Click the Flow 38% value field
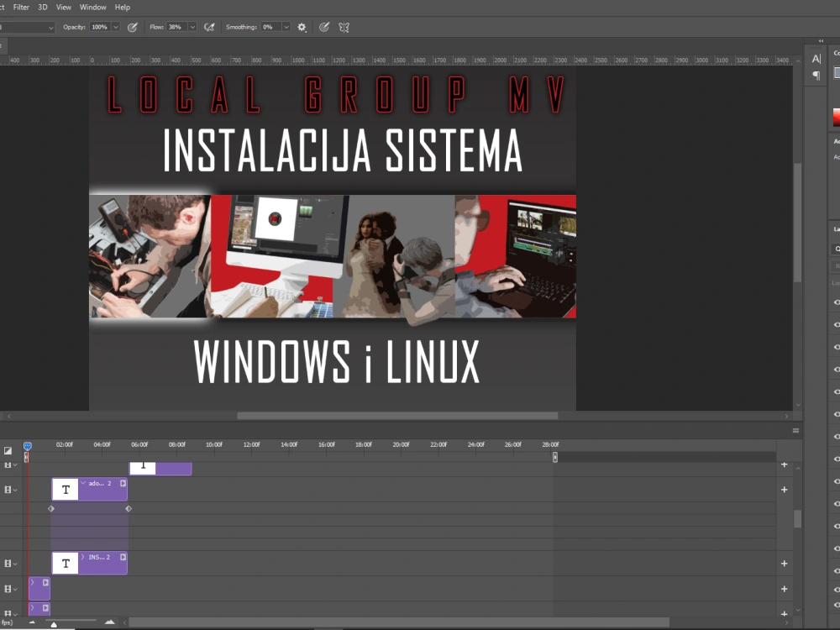This screenshot has height=630, width=840. pyautogui.click(x=176, y=27)
